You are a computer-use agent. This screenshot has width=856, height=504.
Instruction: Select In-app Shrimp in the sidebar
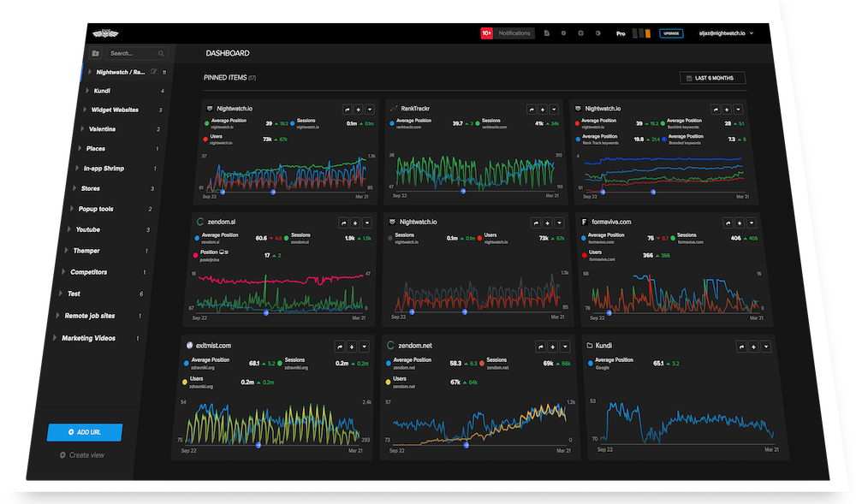click(104, 169)
